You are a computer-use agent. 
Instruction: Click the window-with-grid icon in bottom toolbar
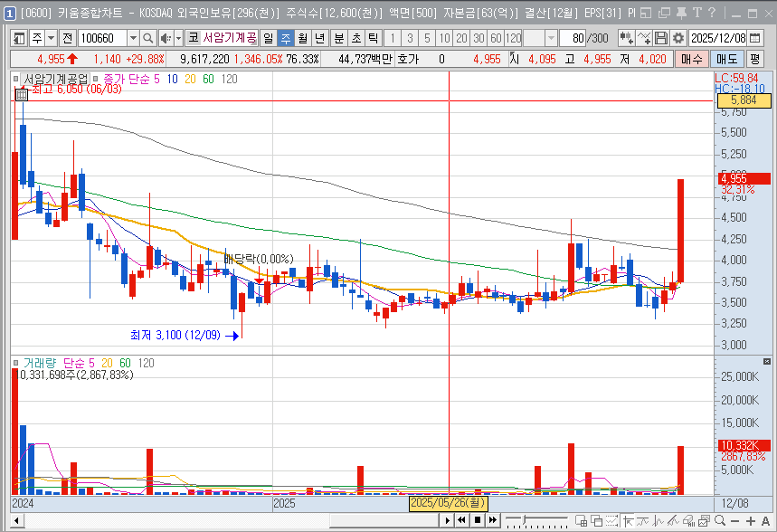pos(582,520)
